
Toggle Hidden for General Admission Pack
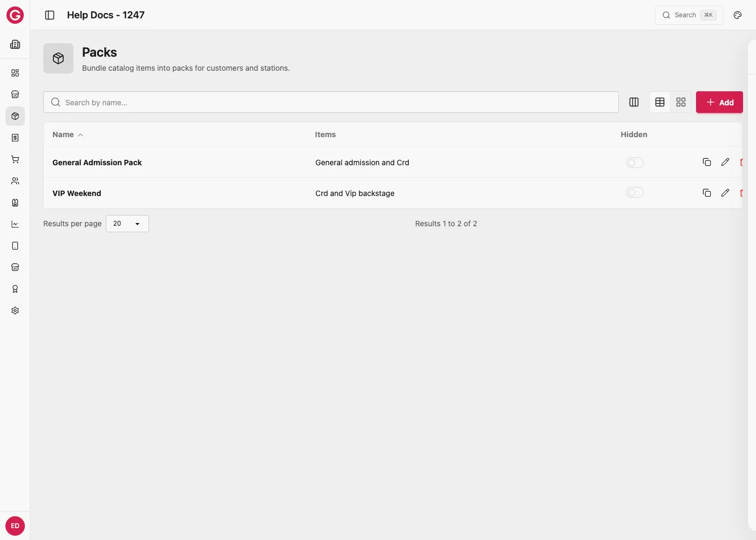click(634, 163)
